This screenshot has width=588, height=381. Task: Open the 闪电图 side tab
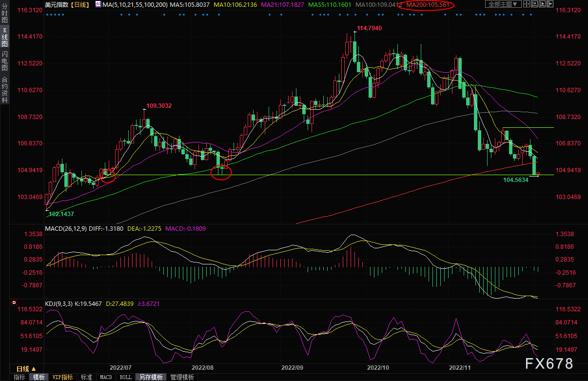4,61
